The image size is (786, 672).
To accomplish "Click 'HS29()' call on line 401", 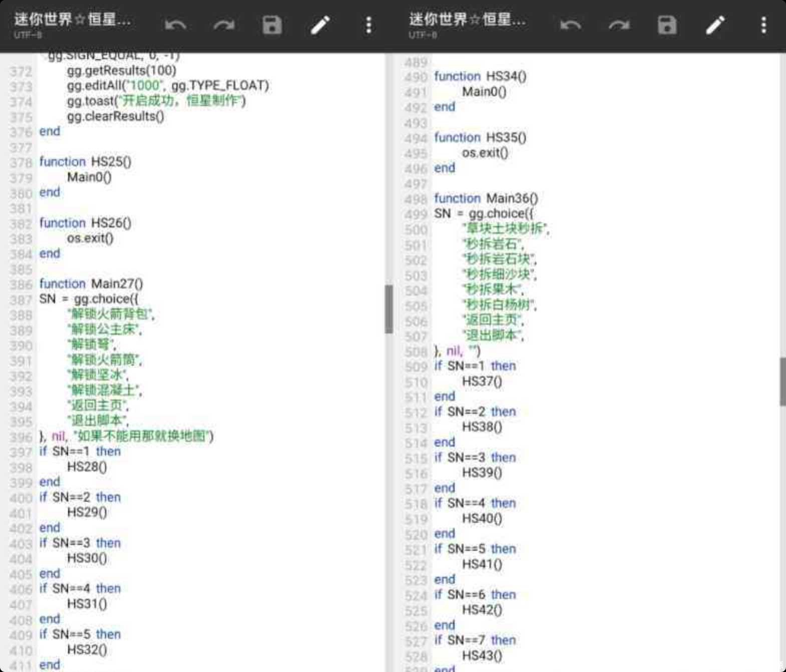I will click(x=87, y=512).
